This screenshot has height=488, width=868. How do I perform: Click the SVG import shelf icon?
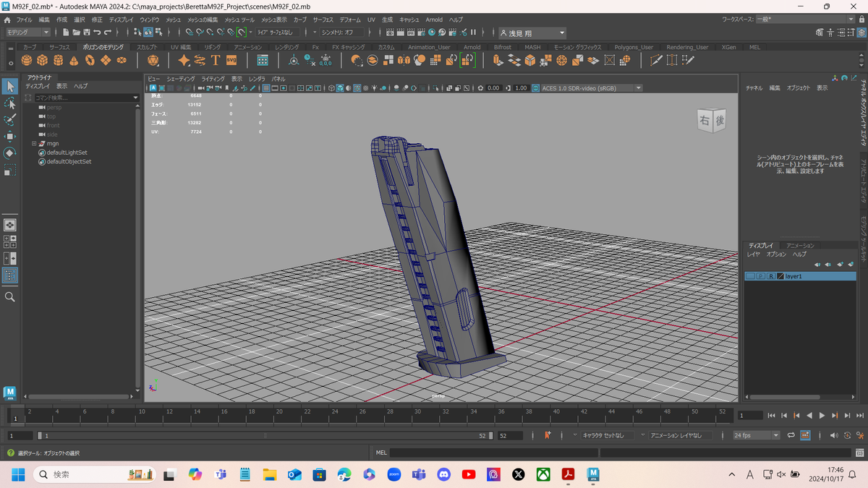[231, 61]
